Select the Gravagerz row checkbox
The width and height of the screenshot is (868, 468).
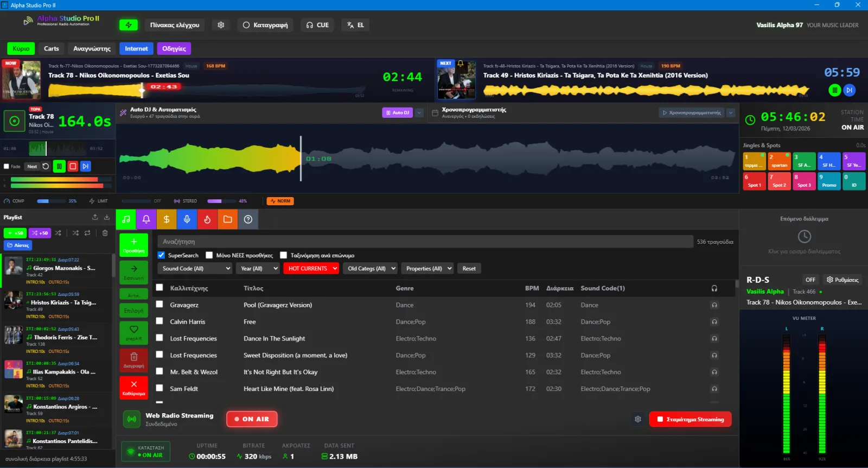159,305
